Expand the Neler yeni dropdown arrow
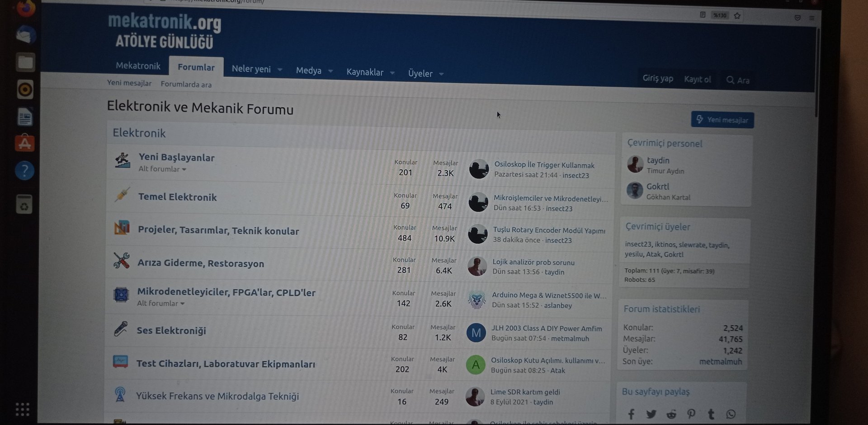Image resolution: width=868 pixels, height=425 pixels. (280, 70)
